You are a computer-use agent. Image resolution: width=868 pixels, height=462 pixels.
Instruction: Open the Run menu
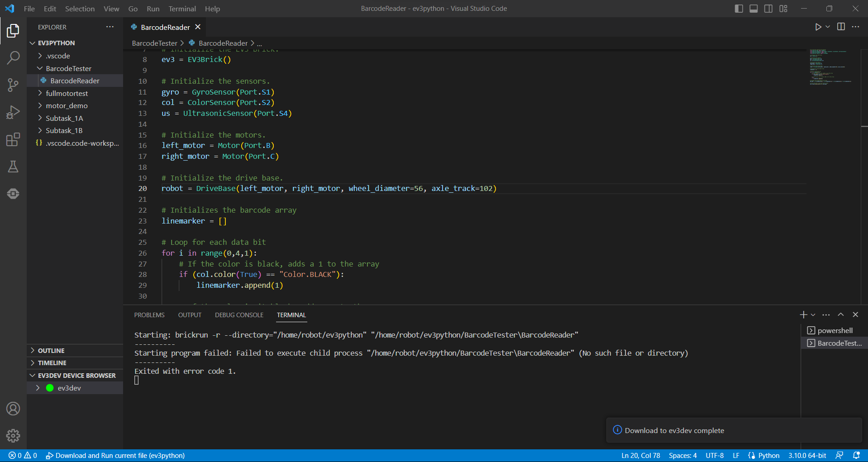153,9
